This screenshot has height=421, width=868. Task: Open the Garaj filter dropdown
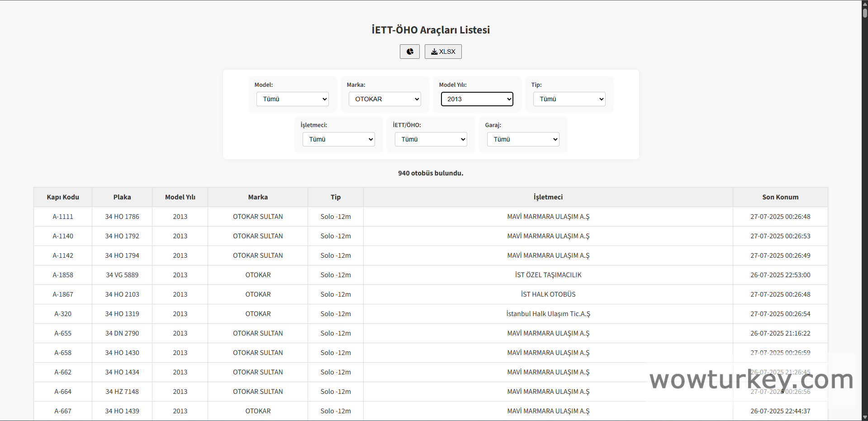523,139
